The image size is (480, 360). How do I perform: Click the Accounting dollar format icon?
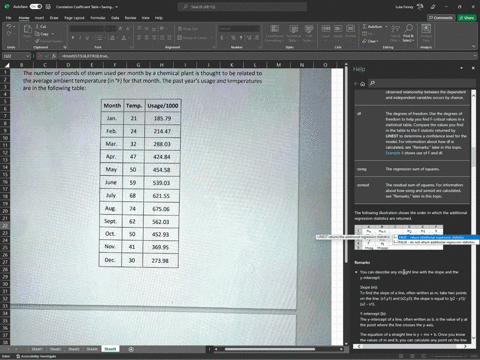pos(222,38)
